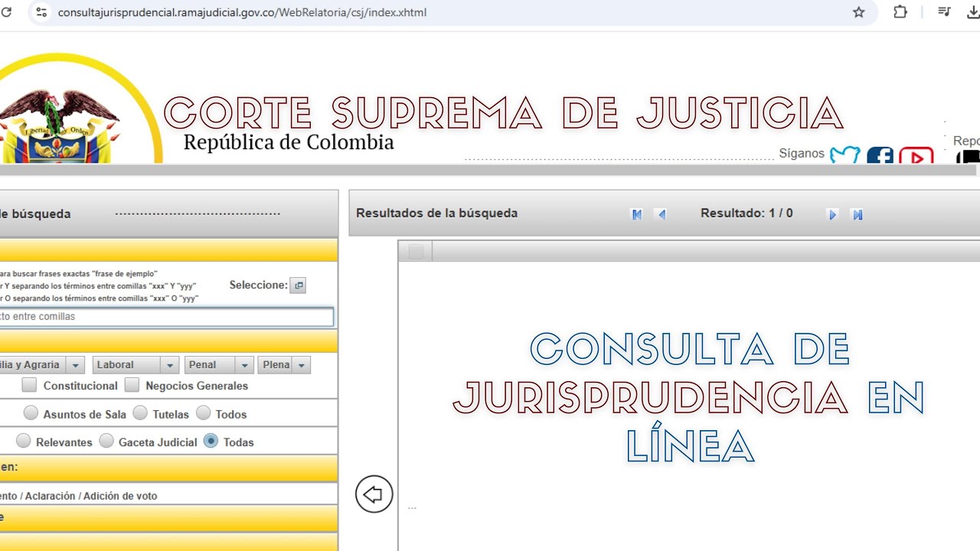Select the Todos radio button
Screen dimensions: 980x551
coord(203,413)
